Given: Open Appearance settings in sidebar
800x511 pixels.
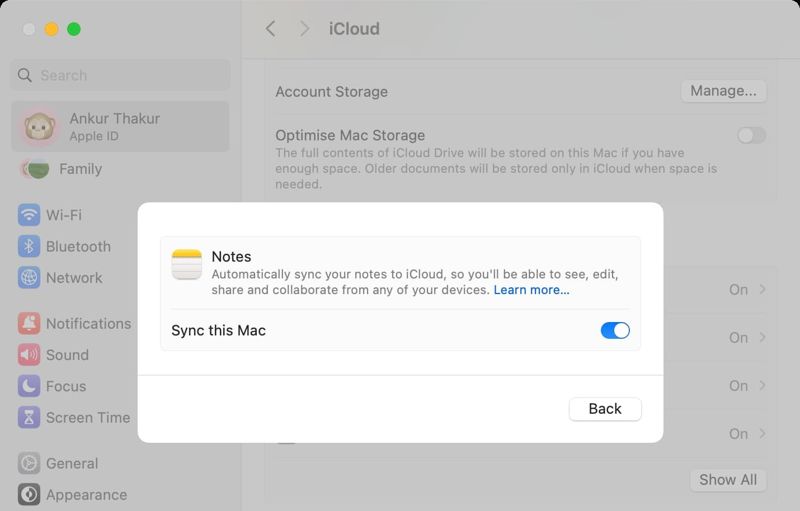Looking at the screenshot, I should (x=86, y=494).
